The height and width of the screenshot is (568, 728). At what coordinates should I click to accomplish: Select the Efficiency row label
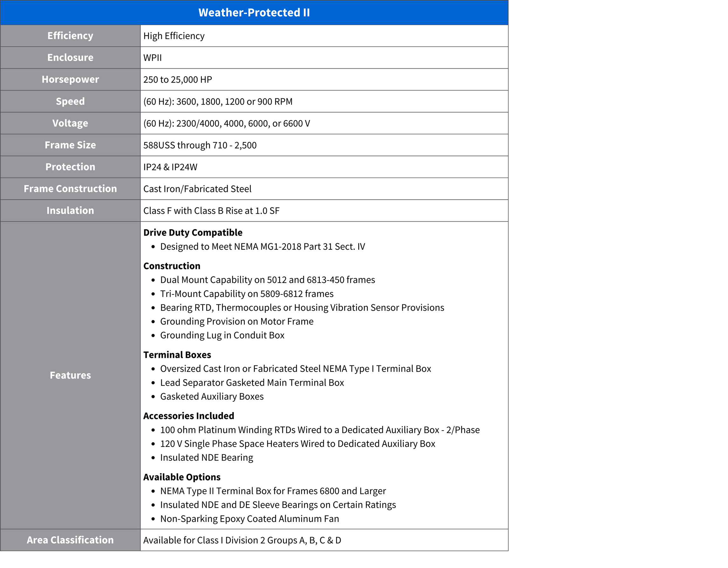pos(70,36)
